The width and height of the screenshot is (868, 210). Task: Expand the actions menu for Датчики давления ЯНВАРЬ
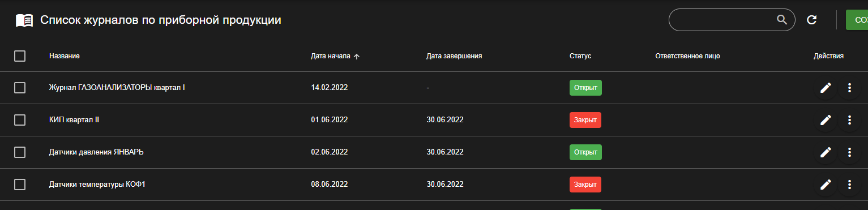849,152
